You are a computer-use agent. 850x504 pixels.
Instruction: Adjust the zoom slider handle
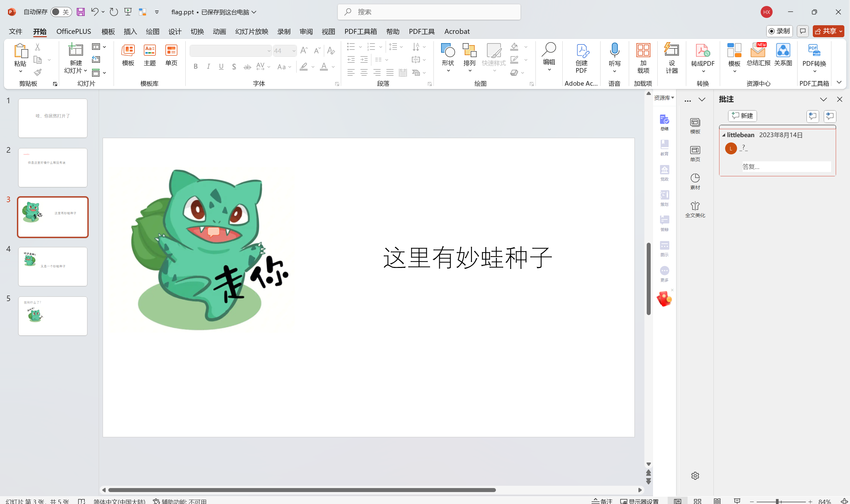tap(777, 502)
